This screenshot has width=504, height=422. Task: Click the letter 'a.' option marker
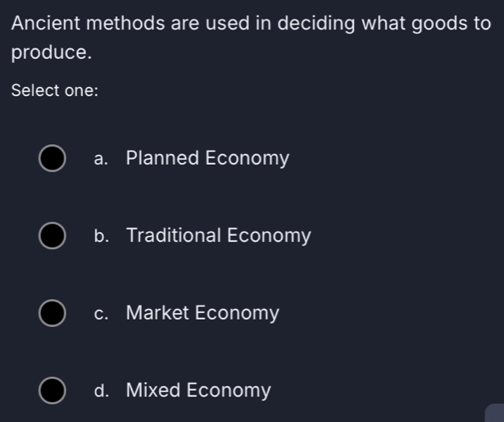pyautogui.click(x=102, y=159)
